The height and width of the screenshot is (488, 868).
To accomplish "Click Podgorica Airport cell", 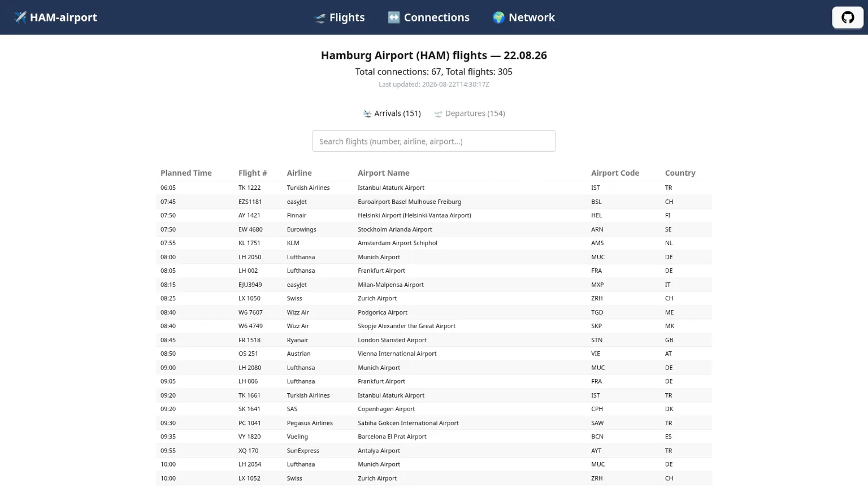I will point(383,312).
